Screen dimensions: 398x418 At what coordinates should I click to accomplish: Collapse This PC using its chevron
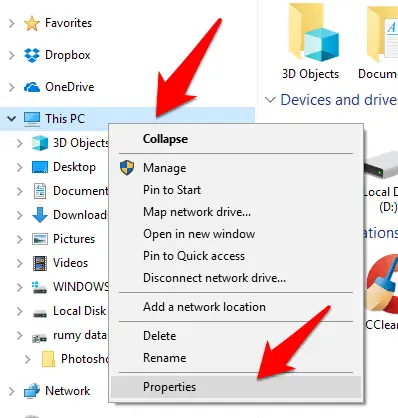pyautogui.click(x=12, y=119)
